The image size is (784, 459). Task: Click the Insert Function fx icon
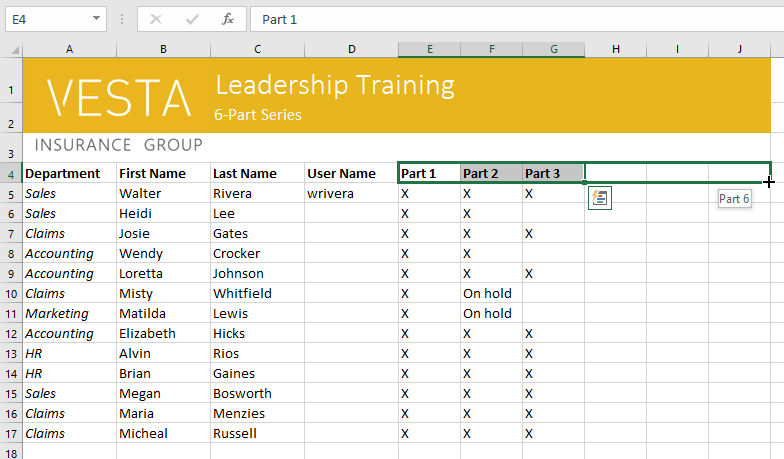pos(228,19)
